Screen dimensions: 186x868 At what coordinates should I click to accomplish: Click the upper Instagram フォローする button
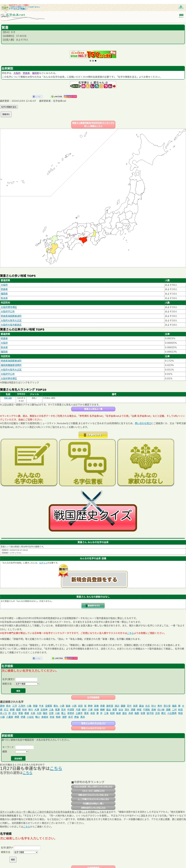pos(71,96)
